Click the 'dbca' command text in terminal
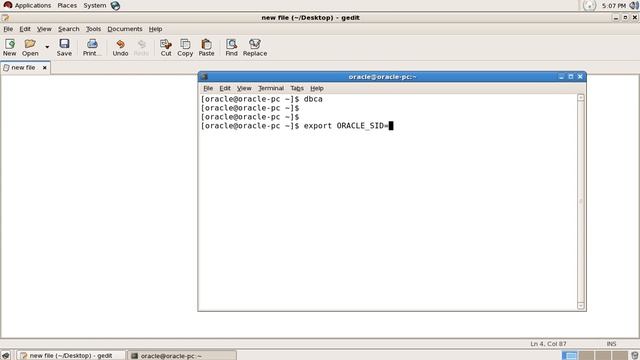The image size is (640, 360). coord(313,99)
